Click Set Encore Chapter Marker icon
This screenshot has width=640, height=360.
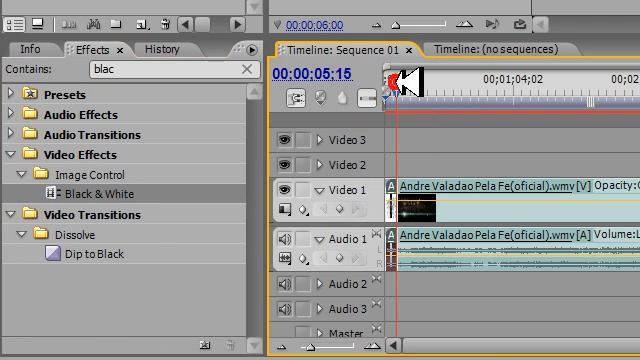(x=320, y=98)
